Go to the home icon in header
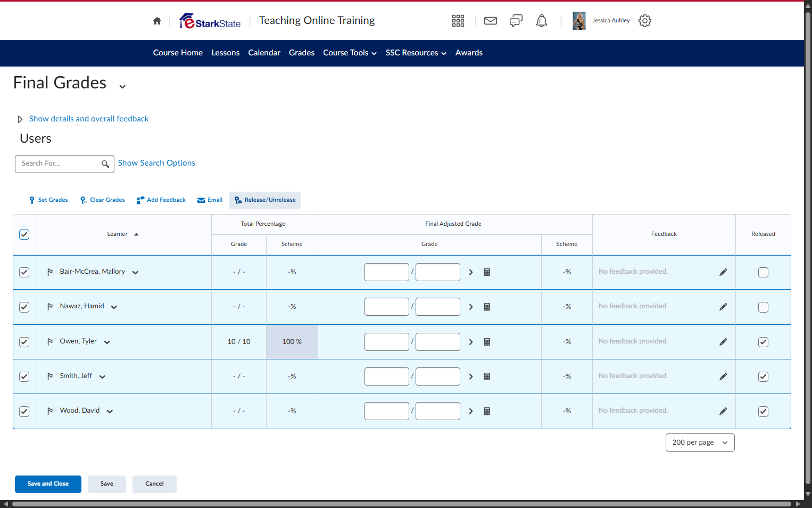Image resolution: width=812 pixels, height=508 pixels. pos(157,21)
